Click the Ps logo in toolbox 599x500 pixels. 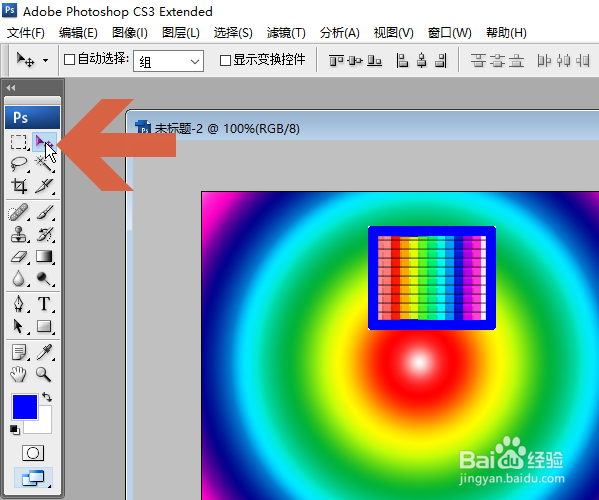32,117
